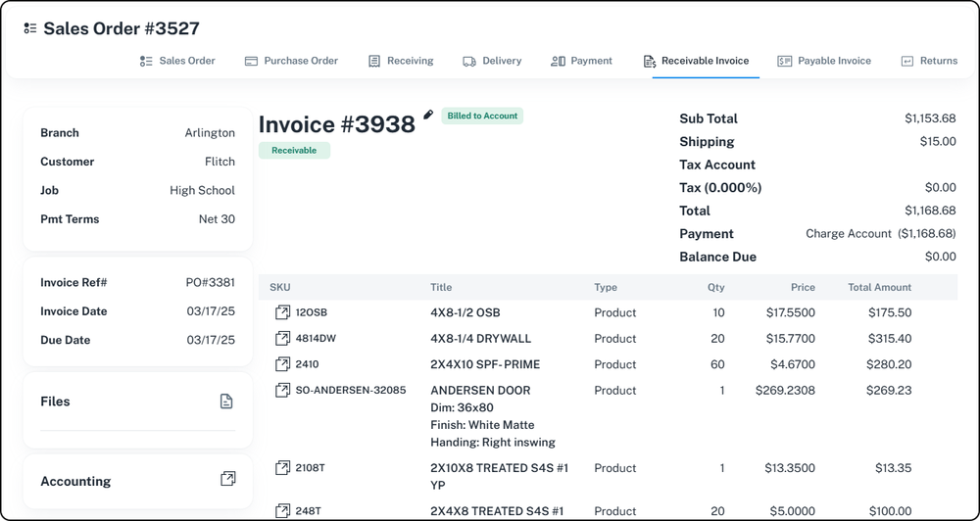Click the $15.00 Shipping value
980x521 pixels.
point(938,141)
